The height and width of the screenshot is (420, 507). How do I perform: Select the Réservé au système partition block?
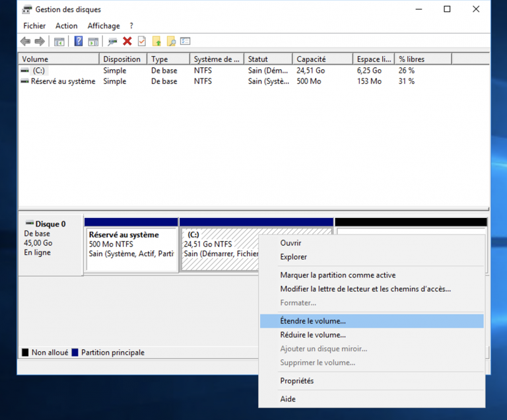(x=131, y=249)
